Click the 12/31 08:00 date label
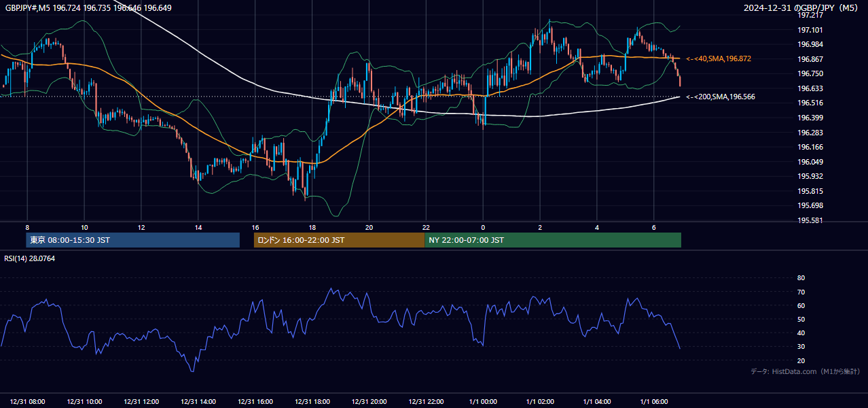This screenshot has width=868, height=408. click(x=27, y=402)
